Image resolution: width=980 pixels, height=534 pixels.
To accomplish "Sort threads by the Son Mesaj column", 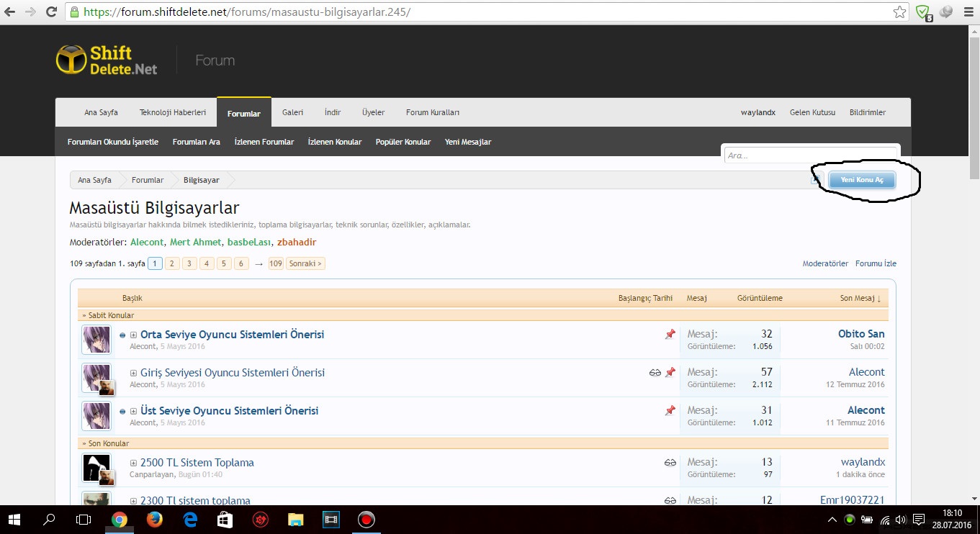I will click(860, 298).
